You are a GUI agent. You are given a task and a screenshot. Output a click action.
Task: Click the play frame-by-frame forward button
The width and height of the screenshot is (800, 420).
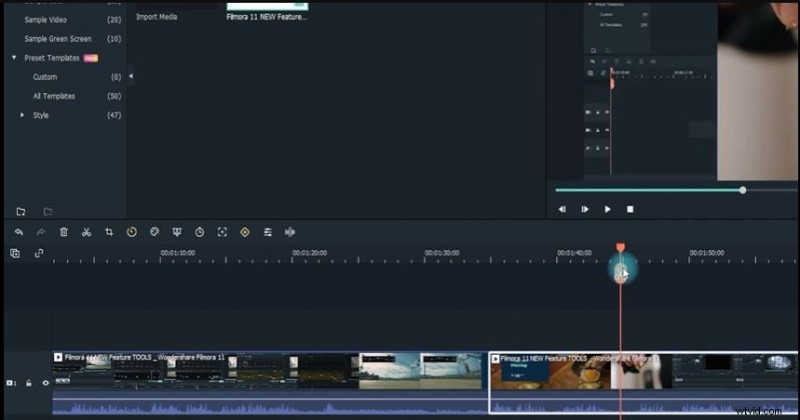point(585,209)
